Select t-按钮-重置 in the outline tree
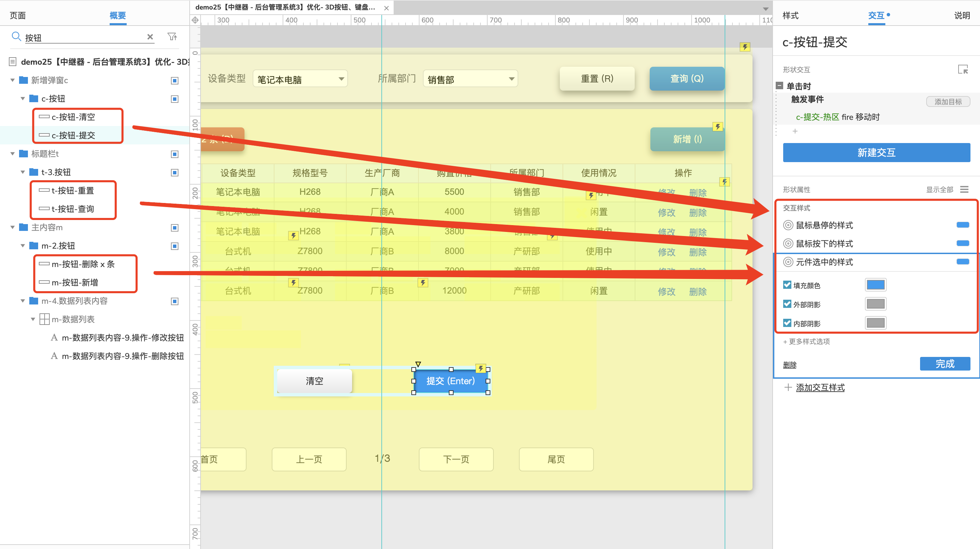 pos(72,190)
